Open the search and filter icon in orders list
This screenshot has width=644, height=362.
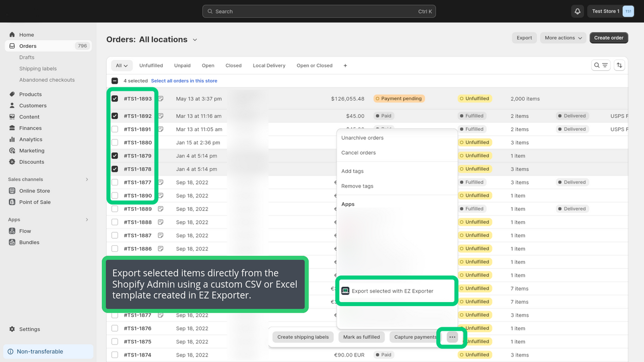point(601,65)
